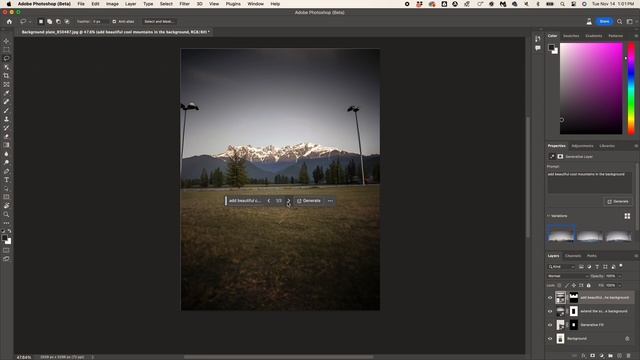This screenshot has width=640, height=360.
Task: Open the Edit Toolbar three-dots menu
Action: (x=6, y=223)
